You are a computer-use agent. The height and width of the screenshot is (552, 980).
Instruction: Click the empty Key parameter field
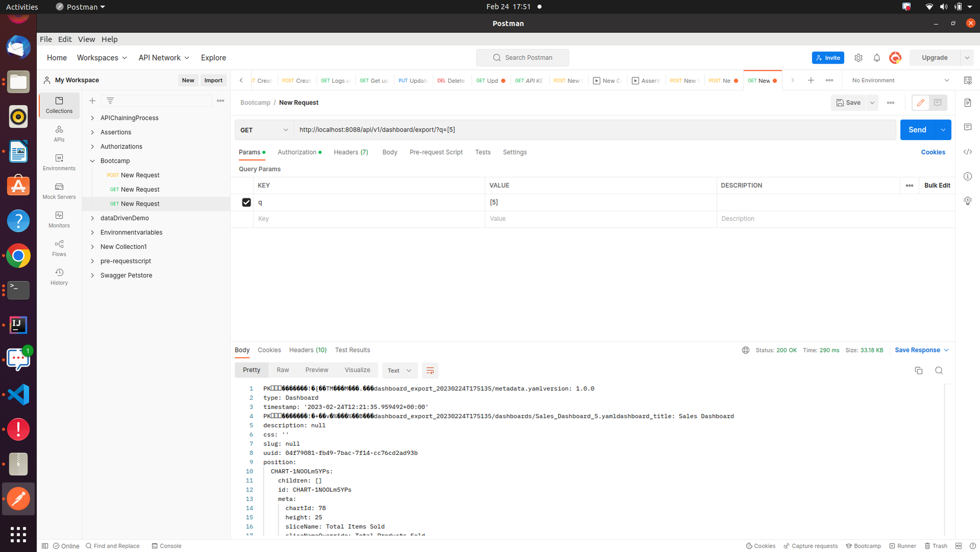[x=369, y=219]
